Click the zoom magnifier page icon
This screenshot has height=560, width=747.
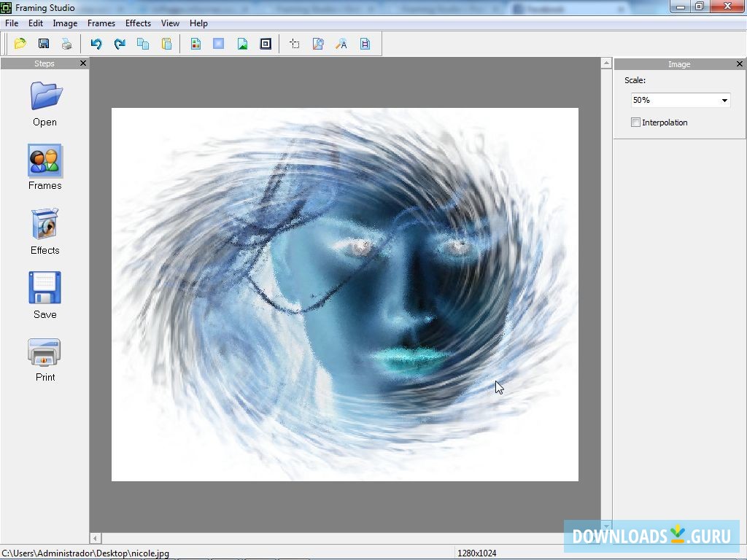click(x=318, y=44)
